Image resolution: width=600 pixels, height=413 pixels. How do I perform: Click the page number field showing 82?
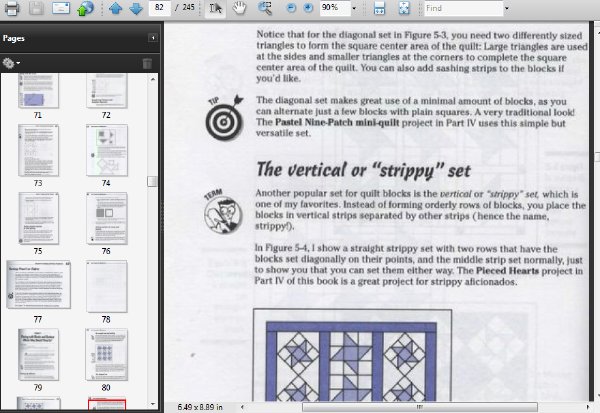pos(160,8)
